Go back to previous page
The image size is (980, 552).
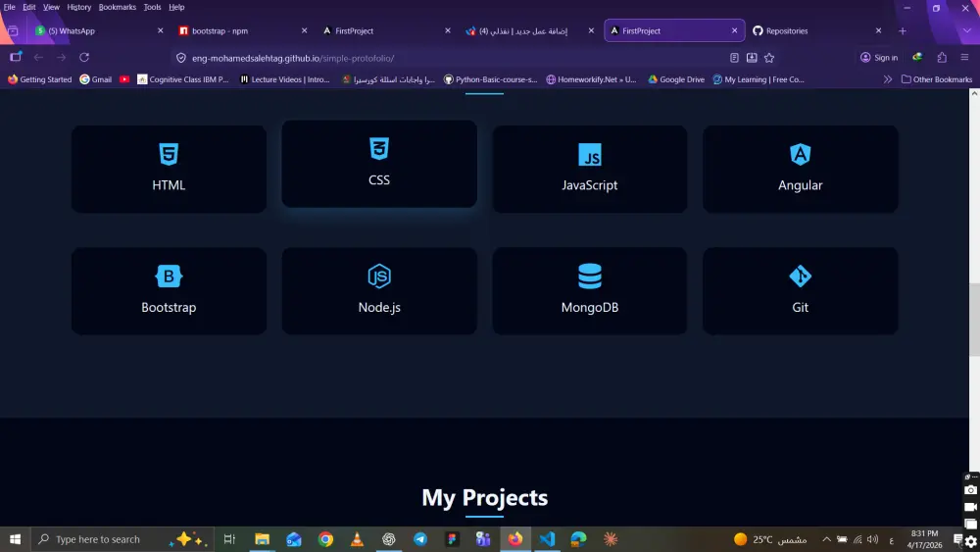coord(39,58)
